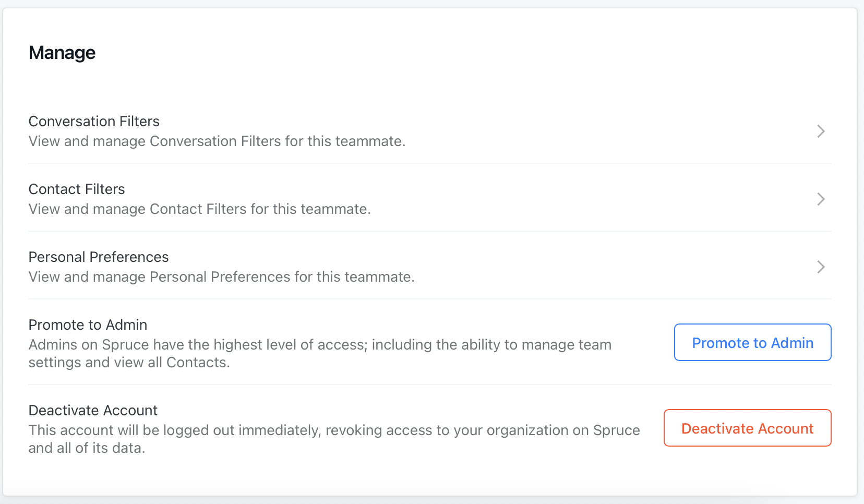
Task: Expand the Conversation Filters chevron arrow
Action: pyautogui.click(x=821, y=131)
